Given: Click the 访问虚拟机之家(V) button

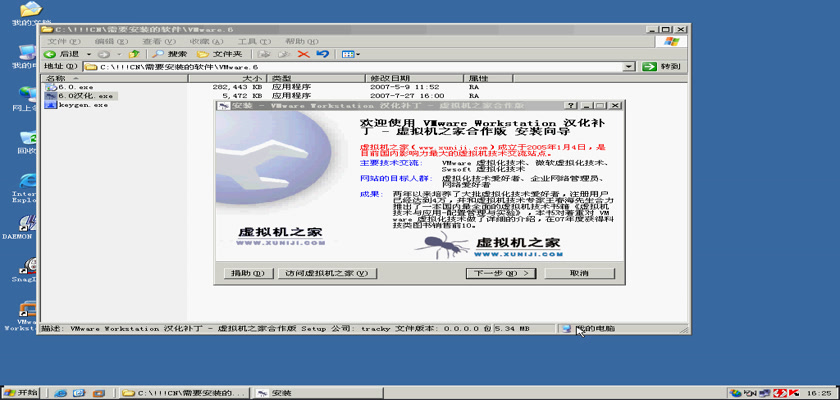Looking at the screenshot, I should pos(327,274).
